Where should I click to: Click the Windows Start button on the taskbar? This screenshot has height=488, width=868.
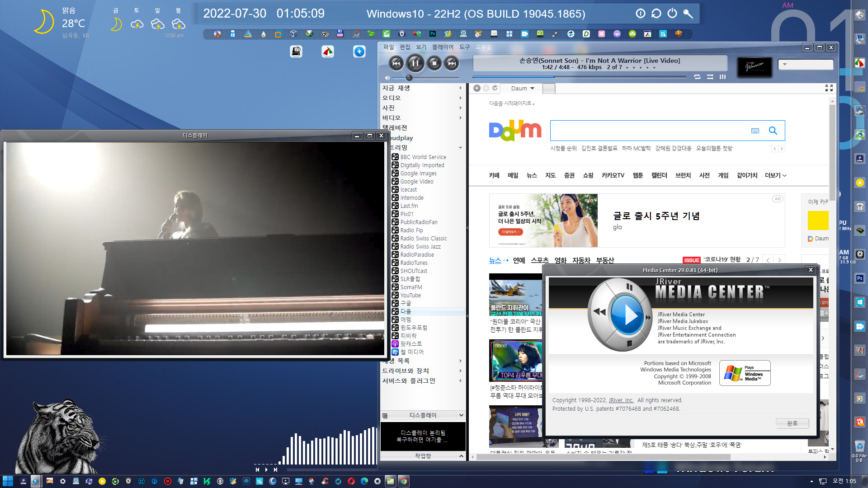click(8, 481)
